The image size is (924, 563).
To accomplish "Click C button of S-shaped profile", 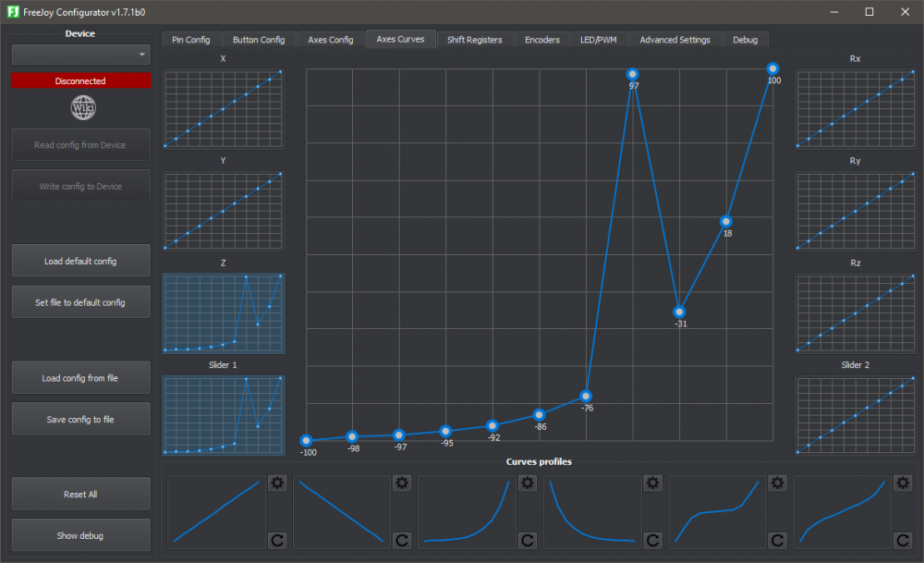I will [x=777, y=540].
